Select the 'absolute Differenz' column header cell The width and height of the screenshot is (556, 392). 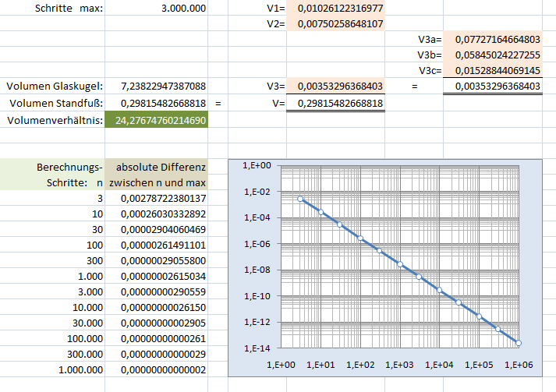[x=156, y=167]
